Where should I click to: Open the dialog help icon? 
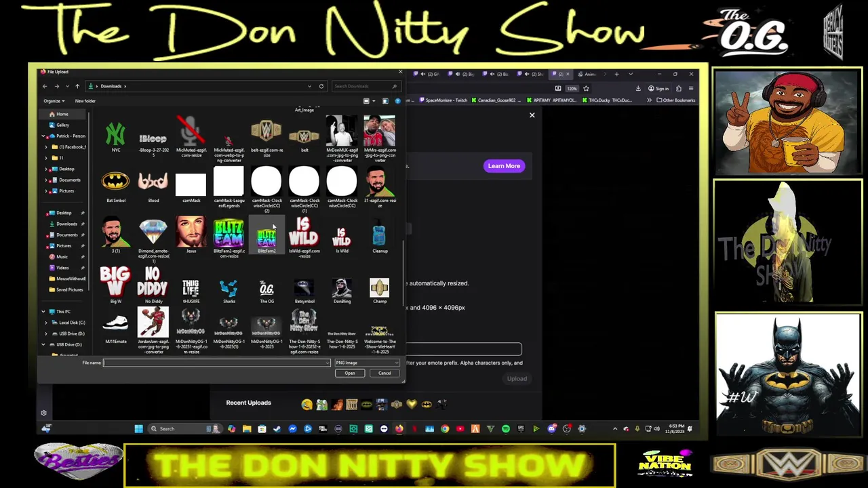point(397,101)
